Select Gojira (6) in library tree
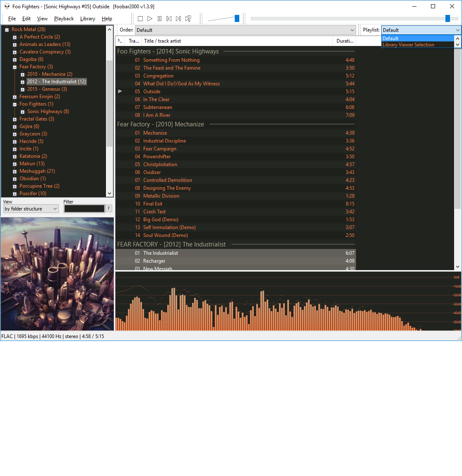The height and width of the screenshot is (476, 462). [29, 126]
